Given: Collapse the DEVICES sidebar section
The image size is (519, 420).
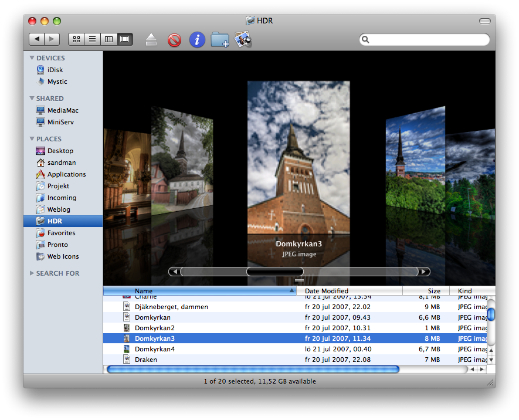Looking at the screenshot, I should 32,58.
